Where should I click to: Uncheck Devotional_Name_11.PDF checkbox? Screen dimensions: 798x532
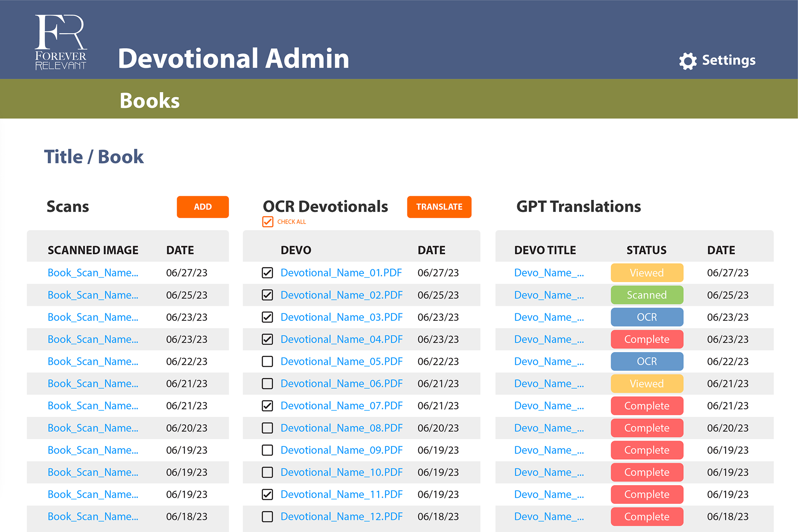coord(267,495)
